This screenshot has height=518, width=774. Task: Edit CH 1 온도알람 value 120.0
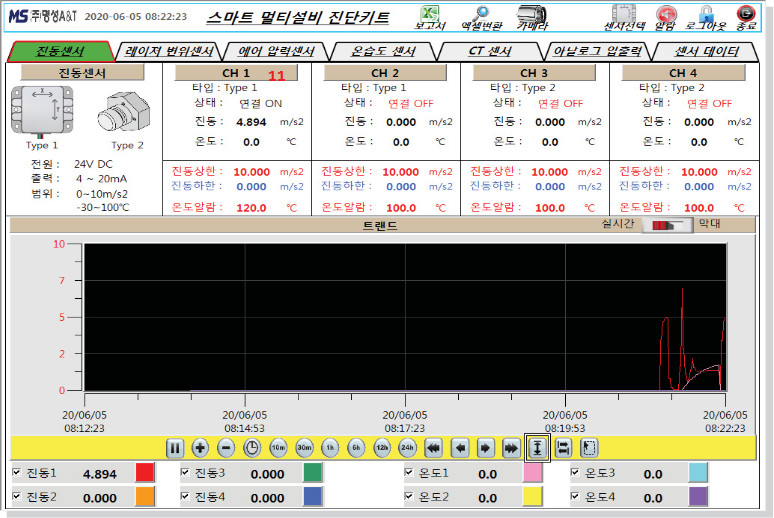[x=251, y=208]
